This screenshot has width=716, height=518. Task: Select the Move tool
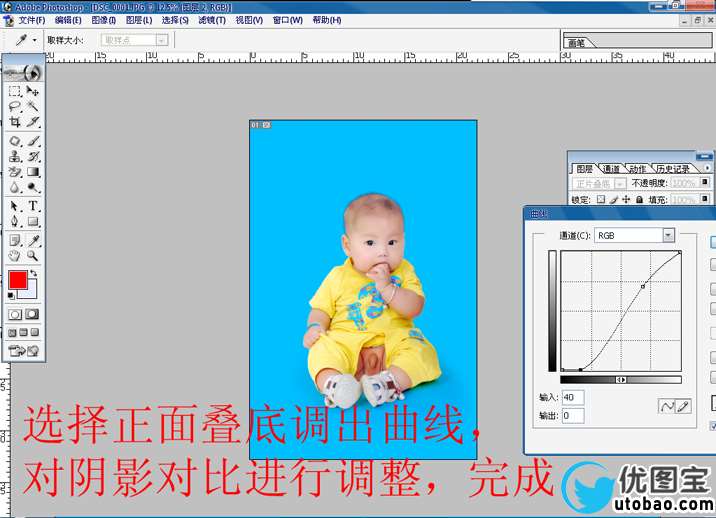pos(32,91)
